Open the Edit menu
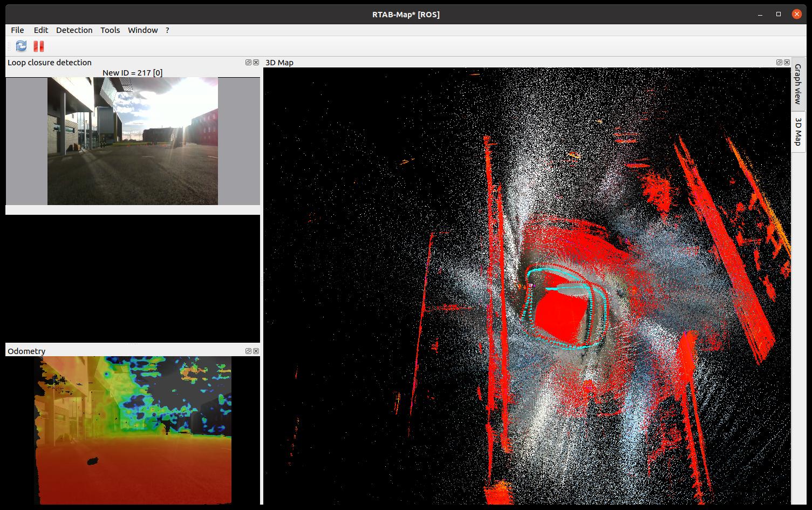The height and width of the screenshot is (510, 812). [x=40, y=30]
